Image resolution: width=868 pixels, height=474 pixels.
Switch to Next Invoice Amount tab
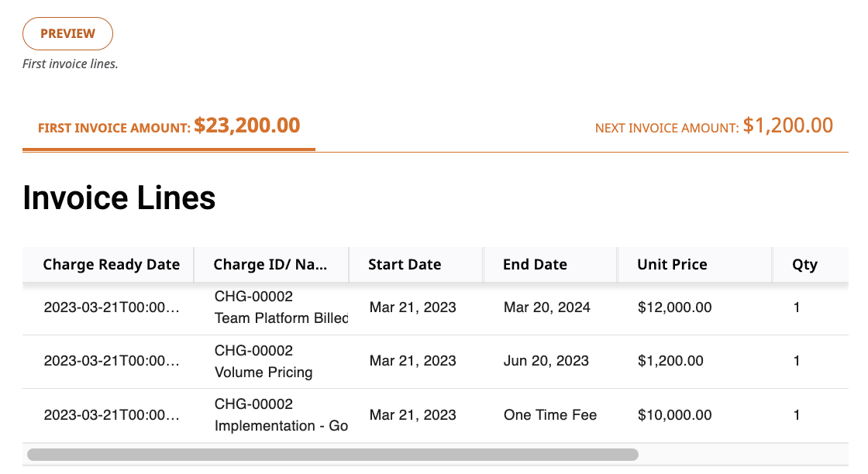pyautogui.click(x=714, y=126)
